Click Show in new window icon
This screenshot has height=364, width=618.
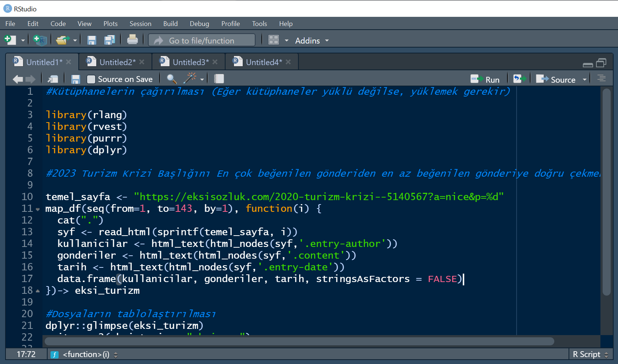click(53, 79)
